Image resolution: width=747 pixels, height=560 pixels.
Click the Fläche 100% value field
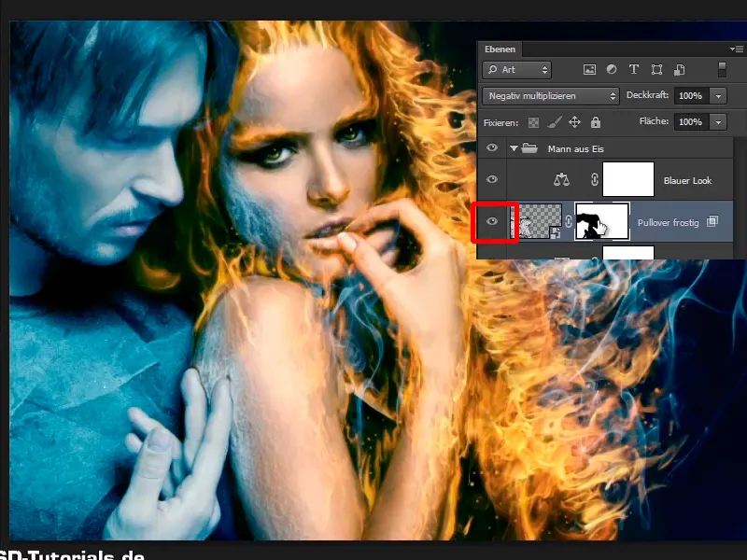point(692,122)
